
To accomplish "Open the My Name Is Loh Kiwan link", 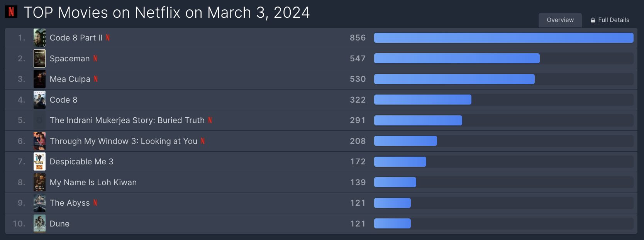I will click(93, 182).
